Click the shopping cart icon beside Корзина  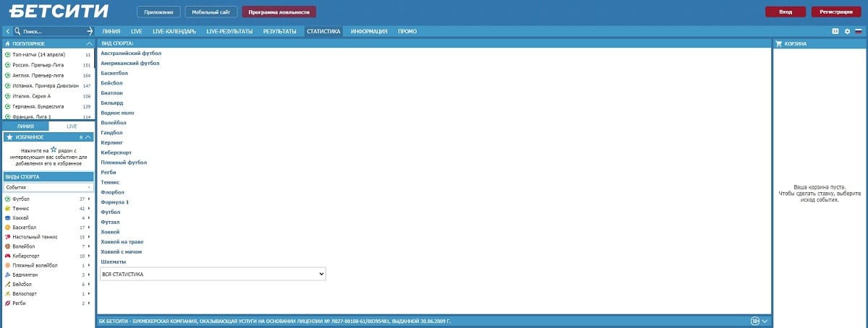coord(779,43)
